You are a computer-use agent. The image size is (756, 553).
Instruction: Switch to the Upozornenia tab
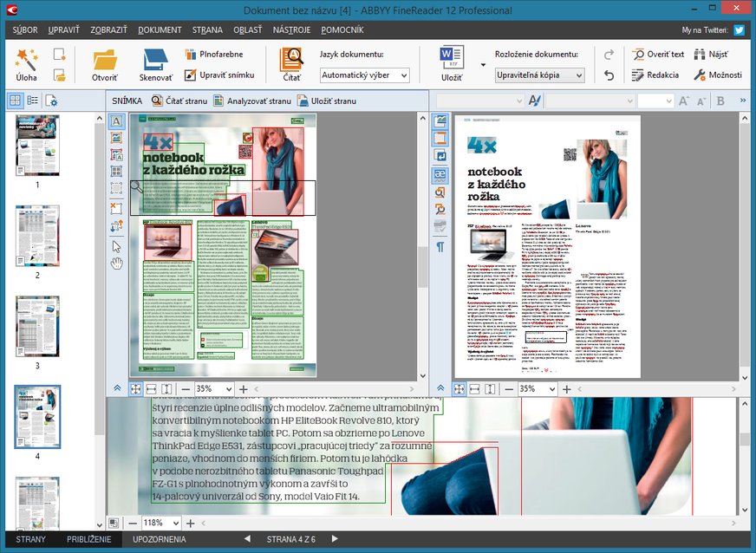[x=159, y=539]
